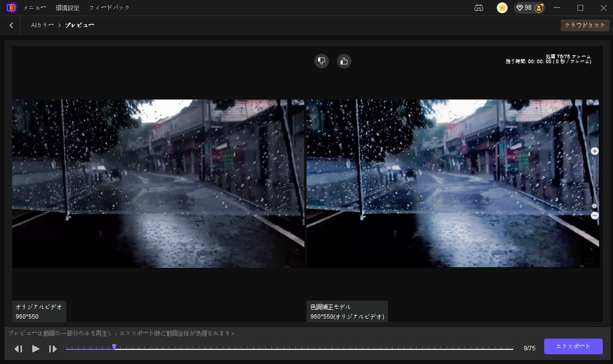Open the メニュー menu
The height and width of the screenshot is (364, 613).
pos(35,8)
